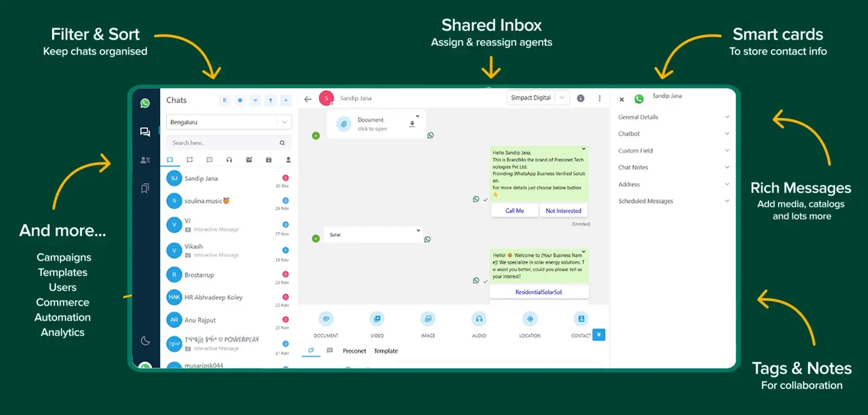Screen dimensions: 868x415
Task: Select the Preconet tab below attachments
Action: tap(354, 351)
